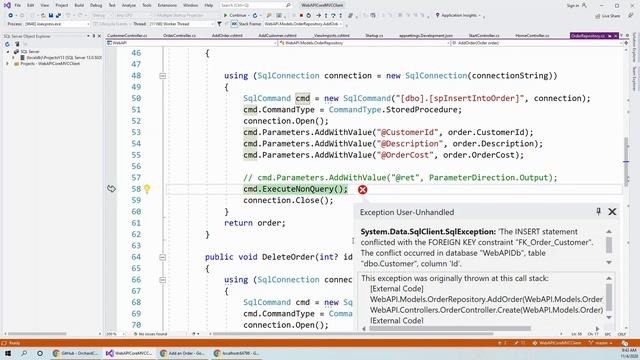Collapse the DeleteOrder method at line 64
Viewport: 640px width, 360px height.
[162, 257]
